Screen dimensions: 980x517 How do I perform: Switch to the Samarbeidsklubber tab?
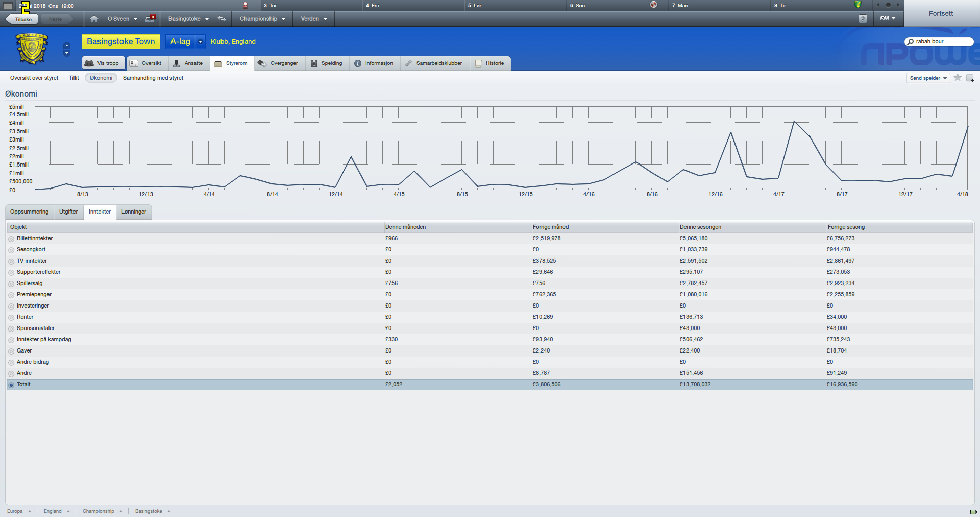tap(434, 63)
